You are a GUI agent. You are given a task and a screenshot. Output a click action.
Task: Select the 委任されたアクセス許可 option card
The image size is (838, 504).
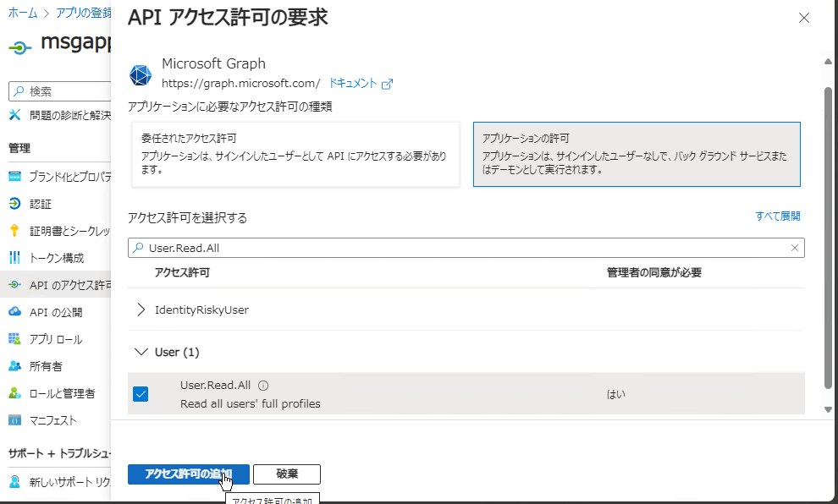point(293,153)
